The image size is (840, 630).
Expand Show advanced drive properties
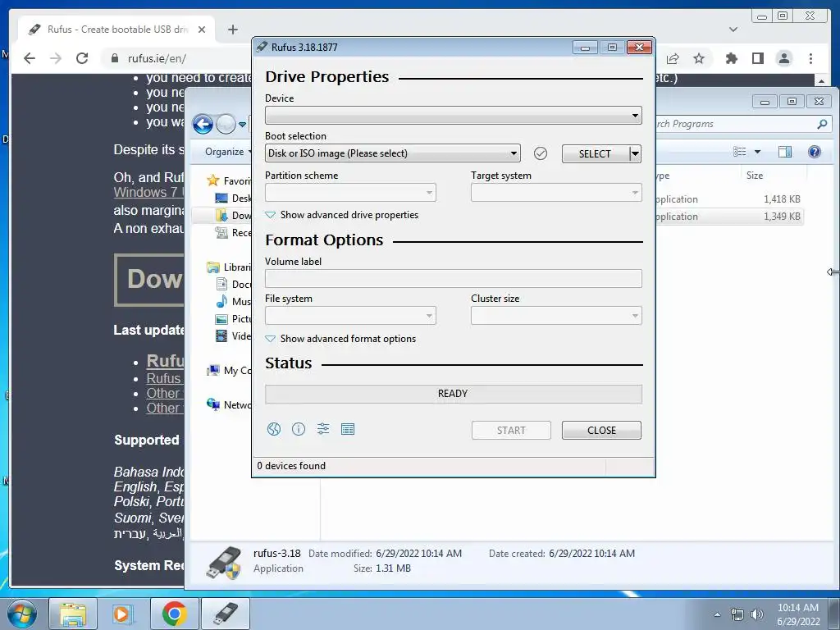click(x=342, y=215)
